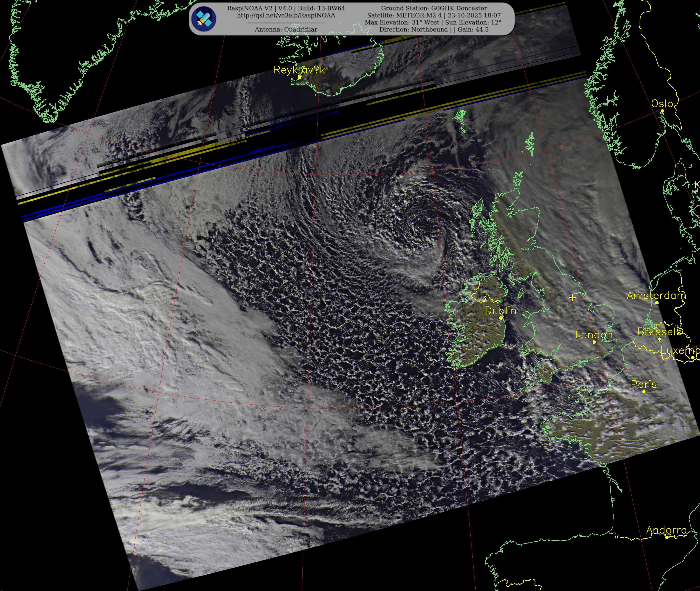700x591 pixels.
Task: Click the Oslo city dot marker
Action: [662, 111]
